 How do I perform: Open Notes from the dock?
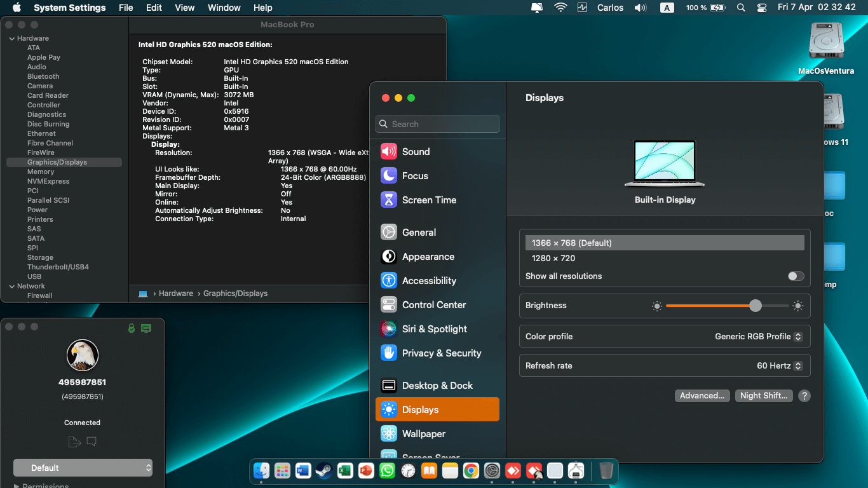click(450, 471)
